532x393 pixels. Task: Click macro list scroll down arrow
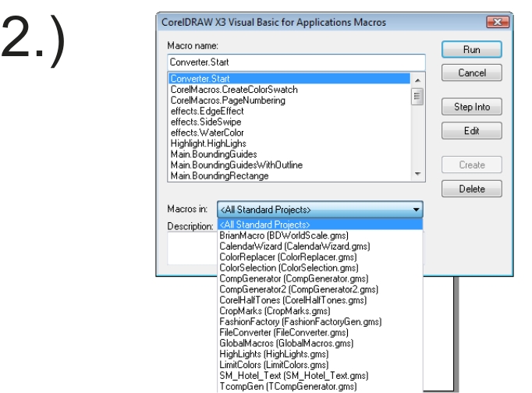[x=417, y=174]
